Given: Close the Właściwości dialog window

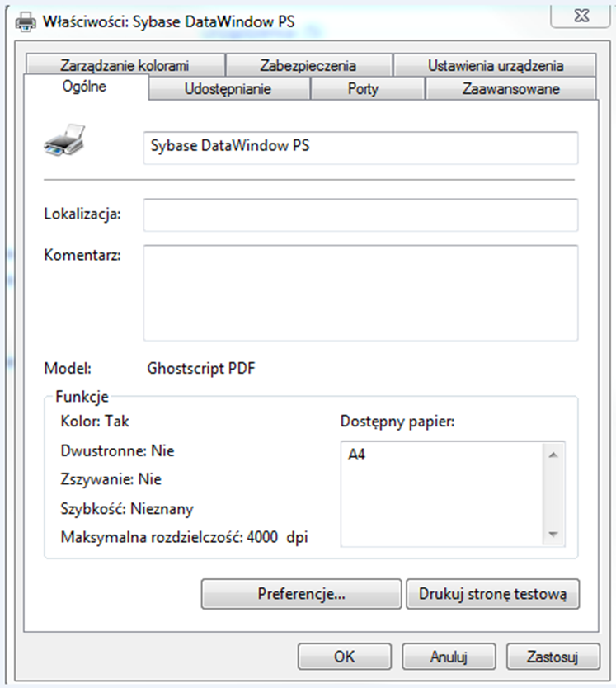Looking at the screenshot, I should 581,16.
